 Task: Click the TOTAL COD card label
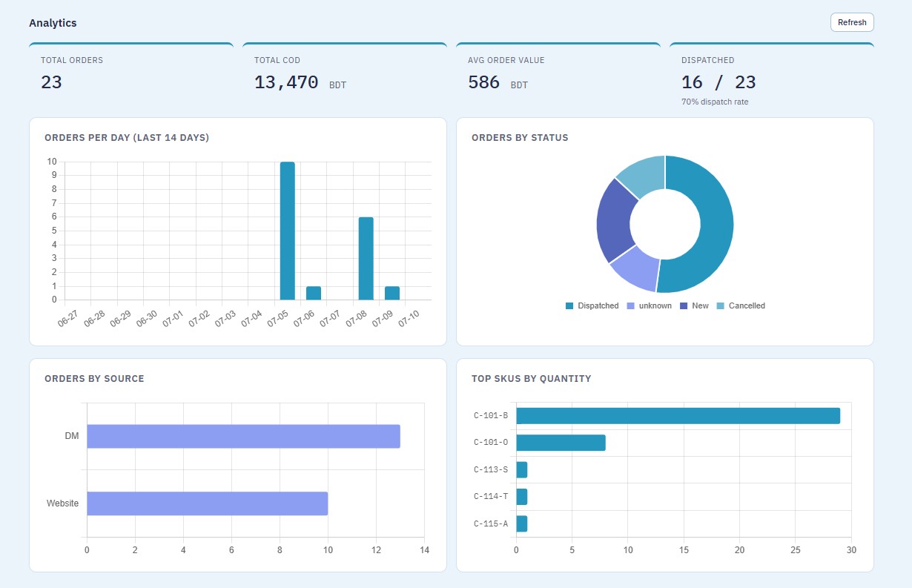[x=277, y=60]
